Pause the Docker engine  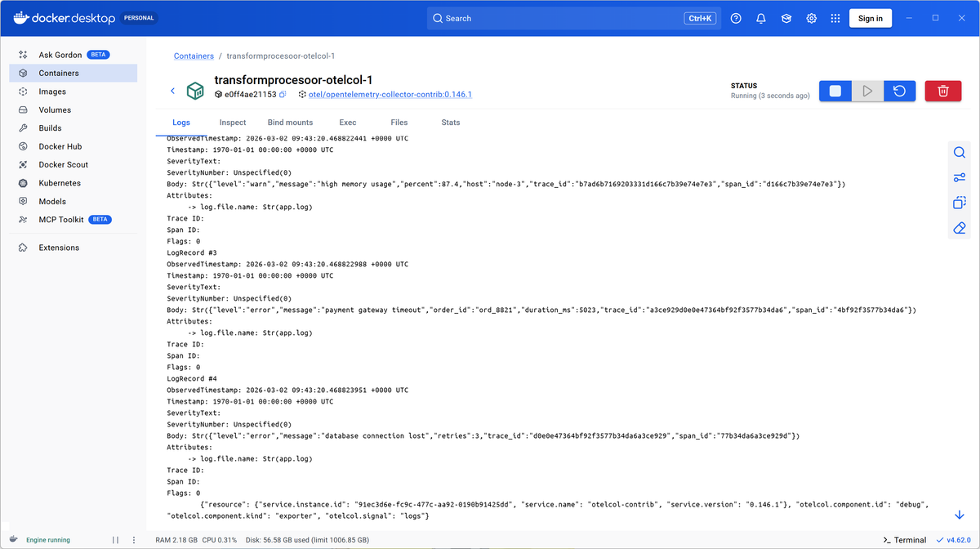115,540
